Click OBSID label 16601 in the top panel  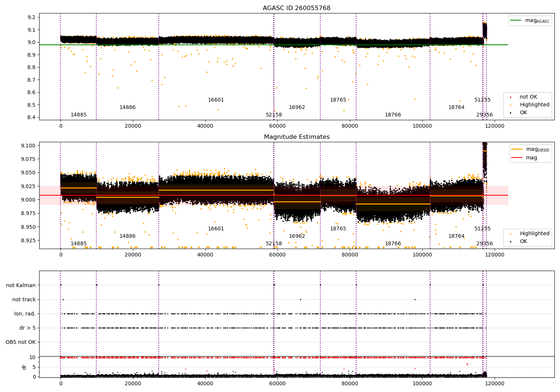216,100
